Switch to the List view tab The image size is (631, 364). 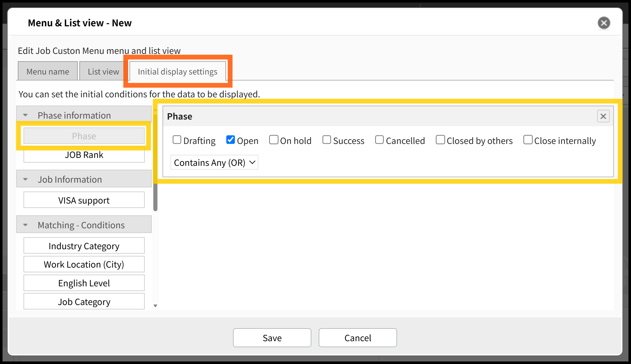point(103,71)
